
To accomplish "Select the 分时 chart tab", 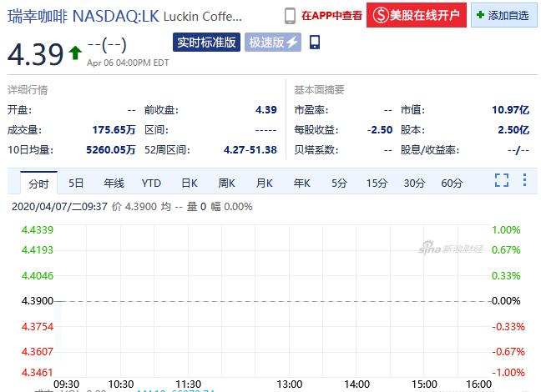I will point(38,183).
